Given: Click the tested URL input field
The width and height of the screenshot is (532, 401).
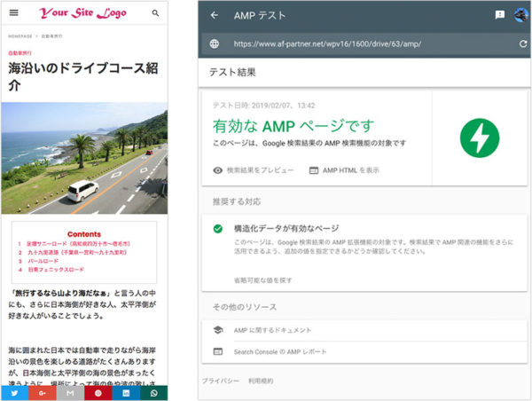Looking at the screenshot, I should click(x=364, y=43).
